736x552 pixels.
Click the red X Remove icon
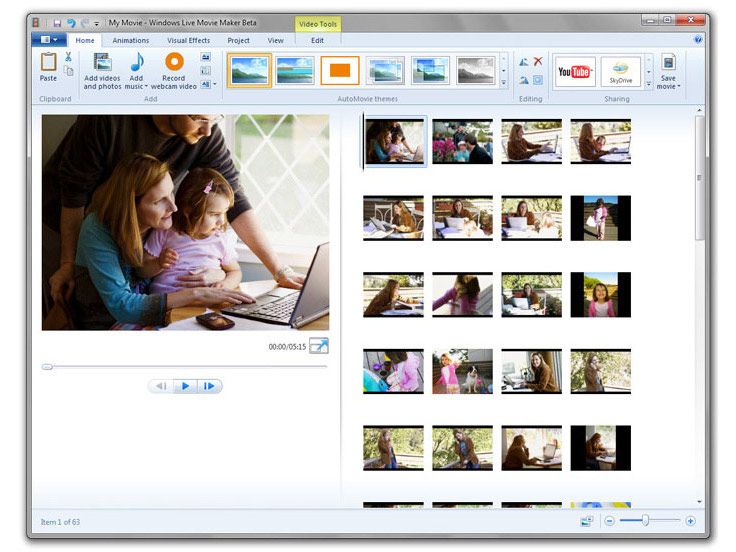pyautogui.click(x=538, y=61)
